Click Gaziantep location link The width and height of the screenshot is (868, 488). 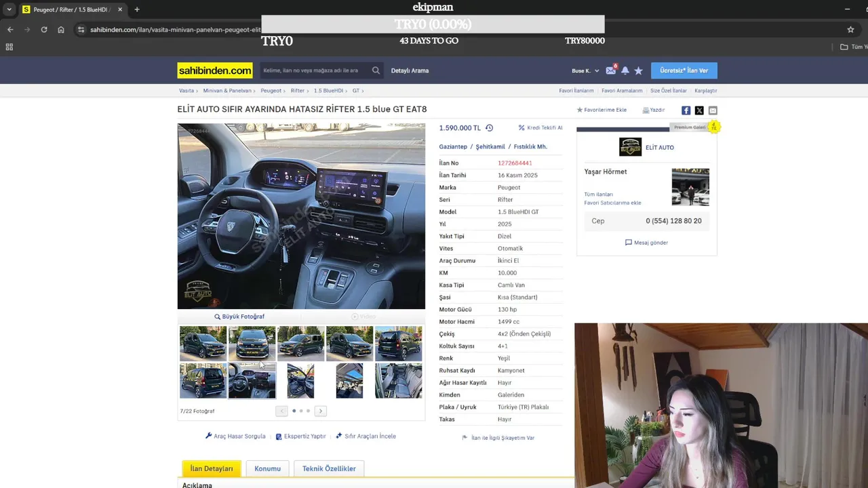(453, 146)
